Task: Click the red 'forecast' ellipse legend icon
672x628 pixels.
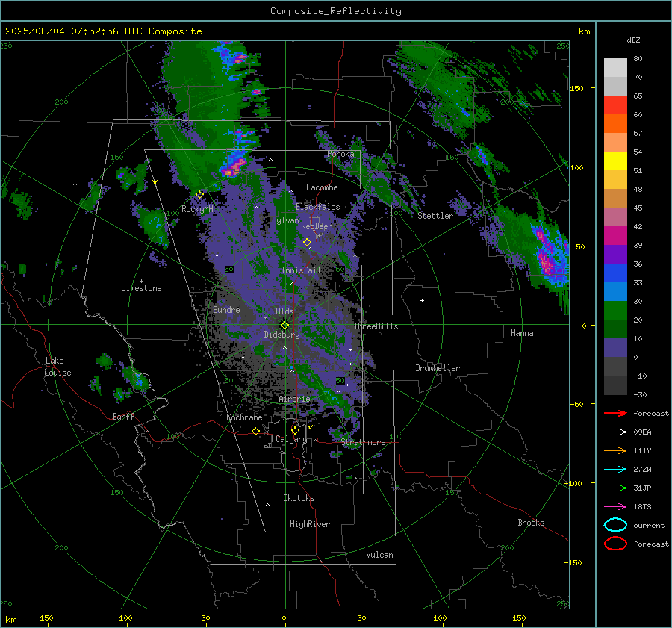Action: [x=615, y=544]
